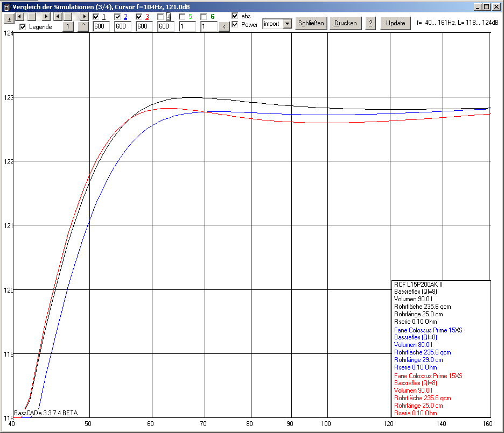
Task: Click the ? help button
Action: pos(370,23)
